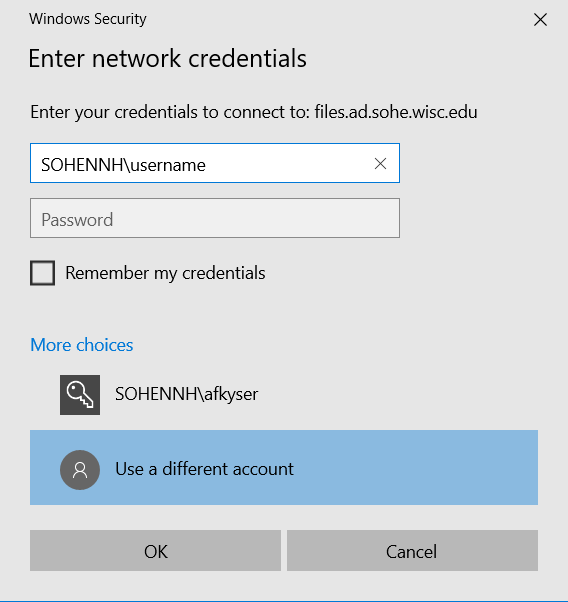Click the 'Enter network credentials' heading
Viewport: 568px width, 602px height.
(x=167, y=58)
